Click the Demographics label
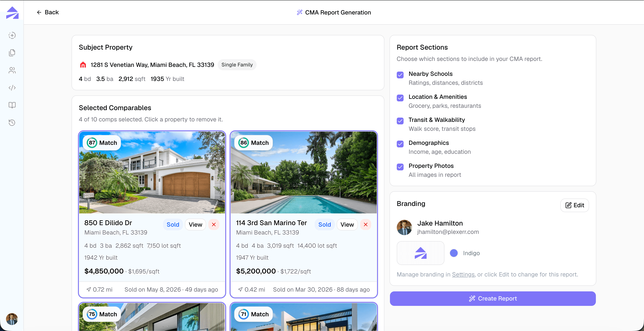 [429, 143]
